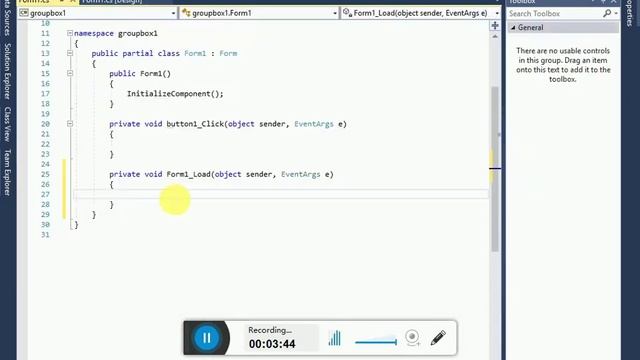The height and width of the screenshot is (360, 640).
Task: Adjust the recorder volume slider
Action: pos(376,342)
